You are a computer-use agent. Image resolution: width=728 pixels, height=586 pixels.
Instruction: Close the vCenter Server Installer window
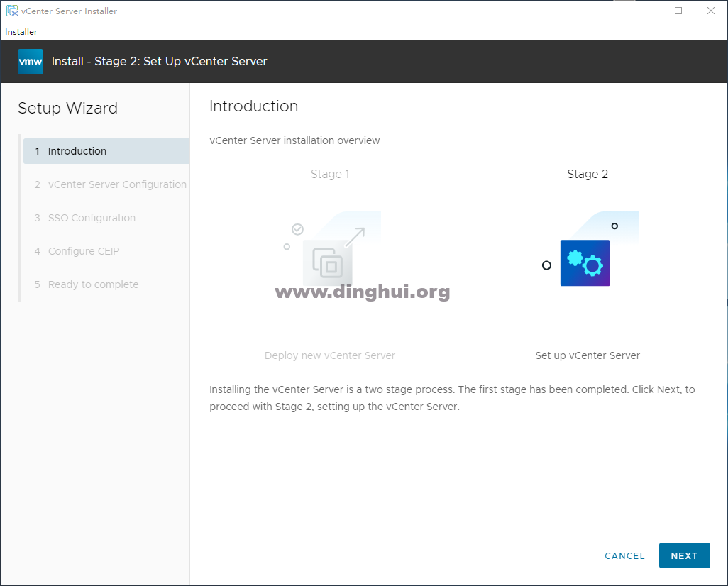[x=711, y=11]
